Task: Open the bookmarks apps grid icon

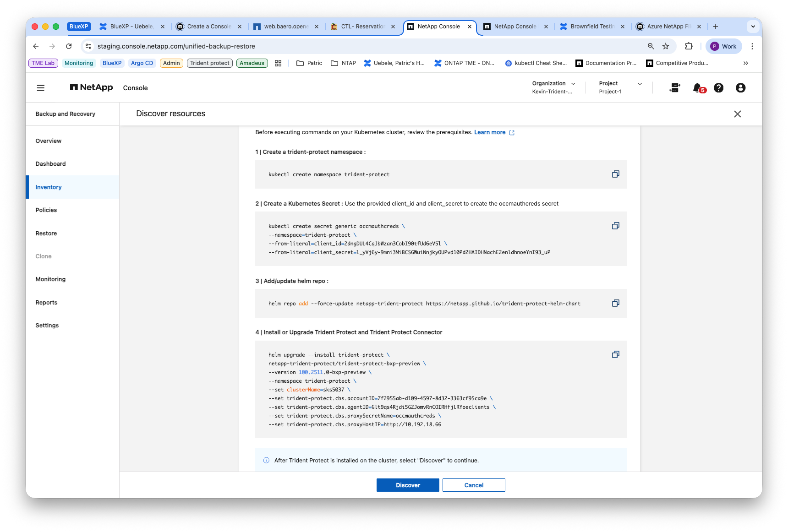Action: [278, 63]
